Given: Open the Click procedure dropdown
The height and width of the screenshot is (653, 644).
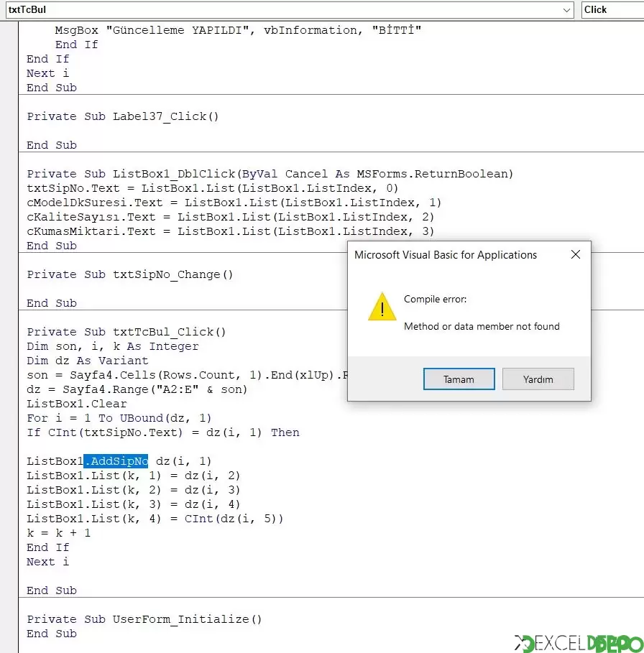Looking at the screenshot, I should [x=612, y=10].
